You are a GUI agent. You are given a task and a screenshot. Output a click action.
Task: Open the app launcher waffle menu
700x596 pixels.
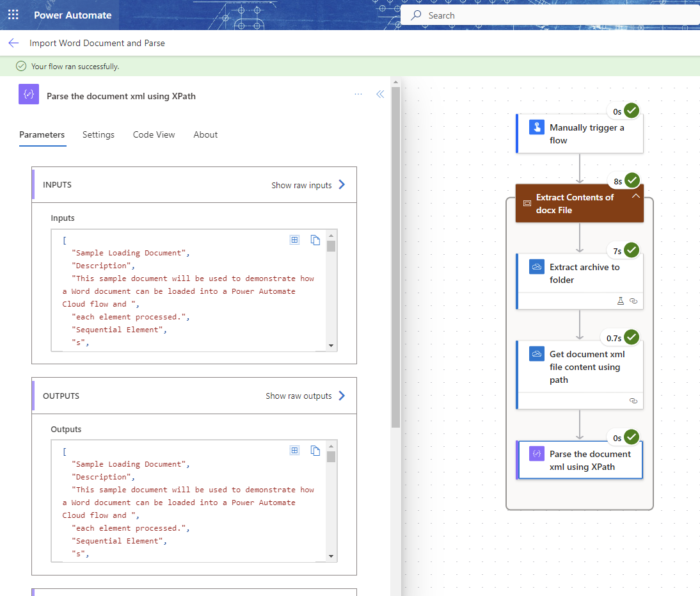click(13, 15)
